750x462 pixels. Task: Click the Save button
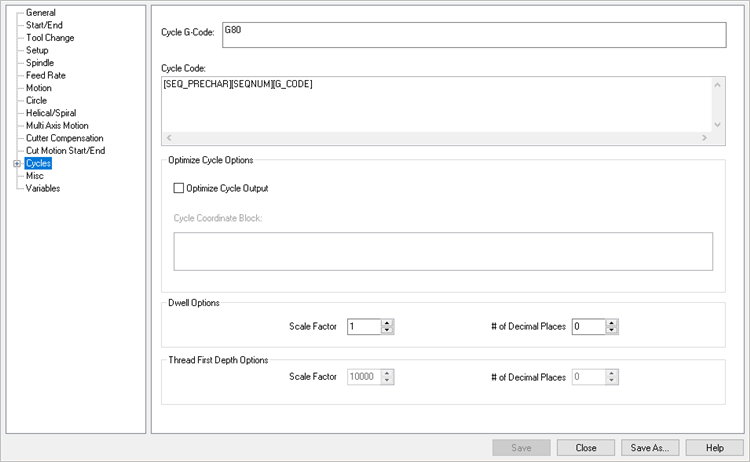[521, 448]
